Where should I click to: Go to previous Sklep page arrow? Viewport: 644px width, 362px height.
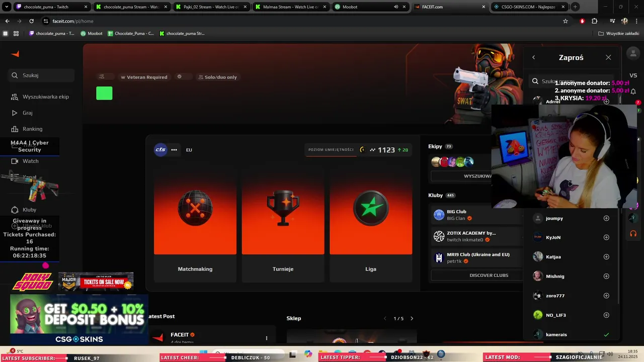pos(385,318)
